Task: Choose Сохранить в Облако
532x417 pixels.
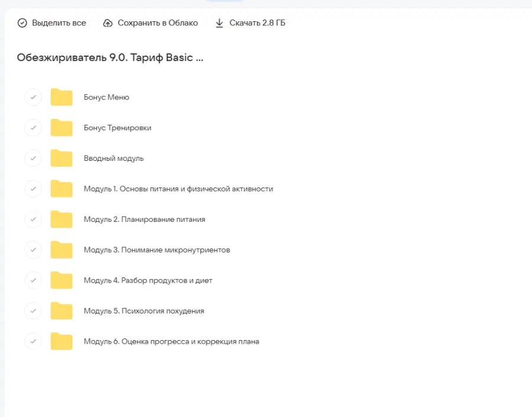Action: [x=157, y=23]
